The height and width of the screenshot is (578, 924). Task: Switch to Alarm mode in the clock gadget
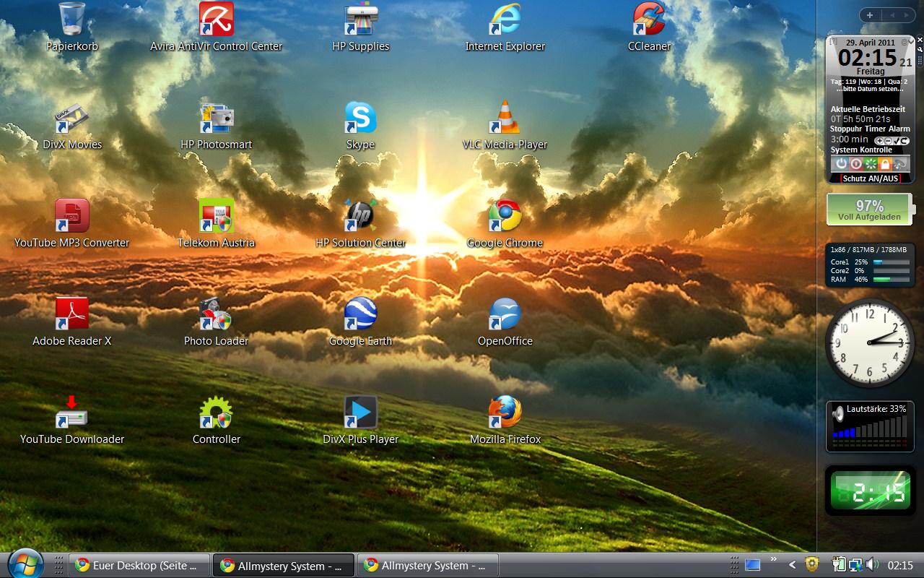(x=899, y=129)
